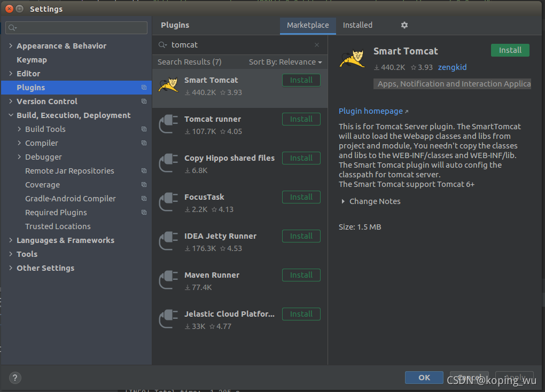This screenshot has height=392, width=545.
Task: Click the magnifier icon in settings search box
Action: coord(12,28)
